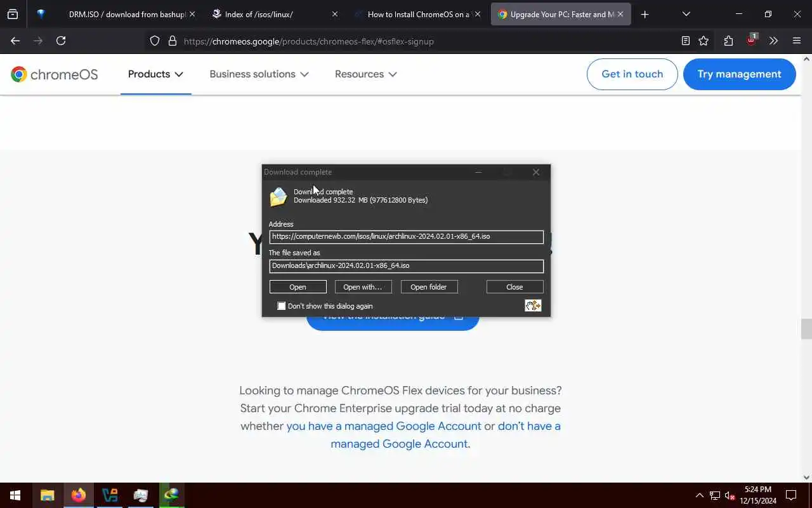Click the Get in touch button
This screenshot has height=508, width=812.
pos(632,74)
